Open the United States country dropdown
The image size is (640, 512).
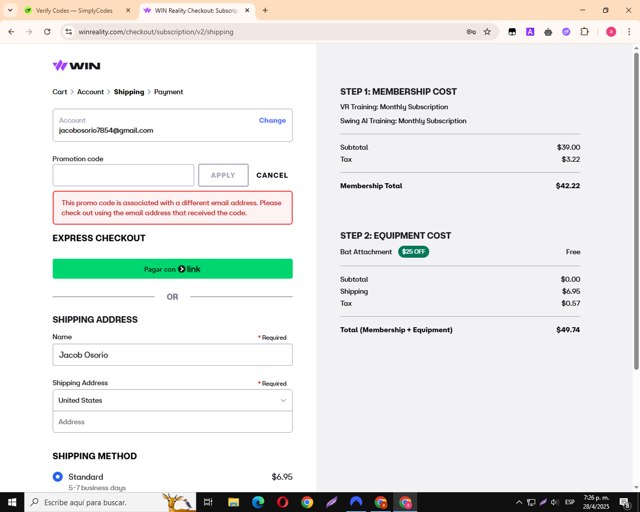(x=173, y=400)
